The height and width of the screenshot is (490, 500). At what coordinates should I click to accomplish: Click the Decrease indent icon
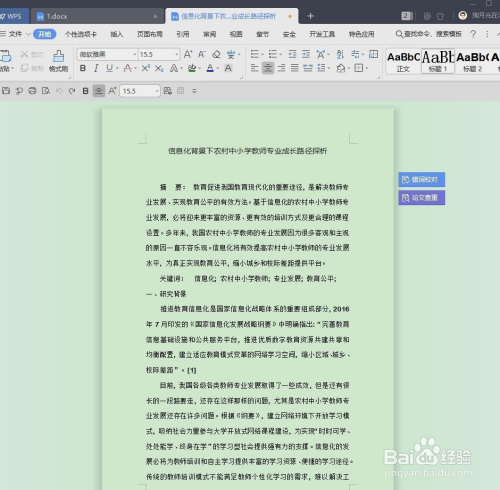pyautogui.click(x=292, y=54)
